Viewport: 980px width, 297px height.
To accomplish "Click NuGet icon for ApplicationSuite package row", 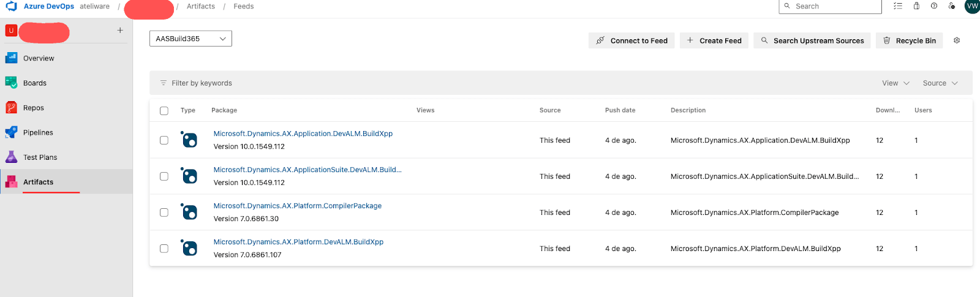I will [189, 176].
